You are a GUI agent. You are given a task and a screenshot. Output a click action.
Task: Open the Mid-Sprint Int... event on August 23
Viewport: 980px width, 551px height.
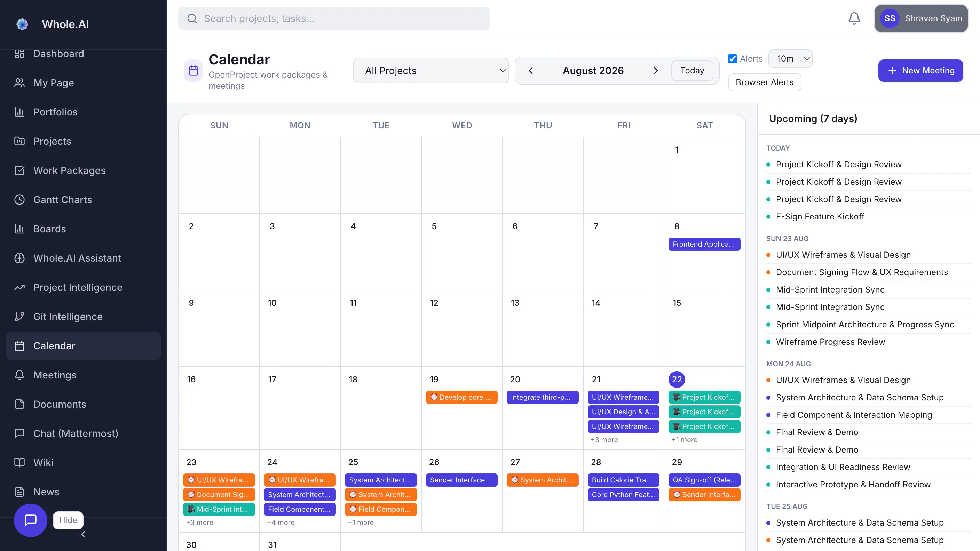(x=219, y=509)
